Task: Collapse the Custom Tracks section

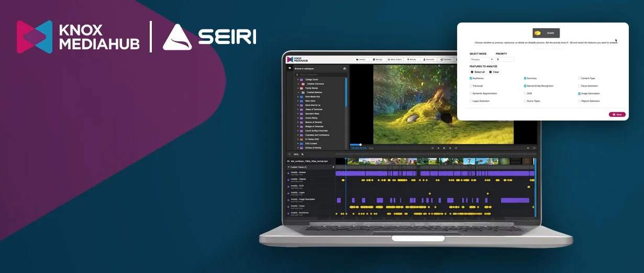Action: (288, 167)
